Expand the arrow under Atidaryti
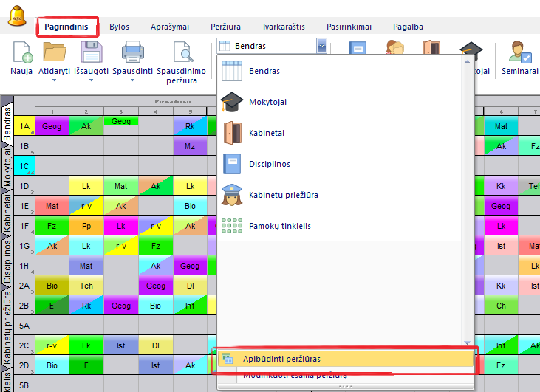 [55, 81]
